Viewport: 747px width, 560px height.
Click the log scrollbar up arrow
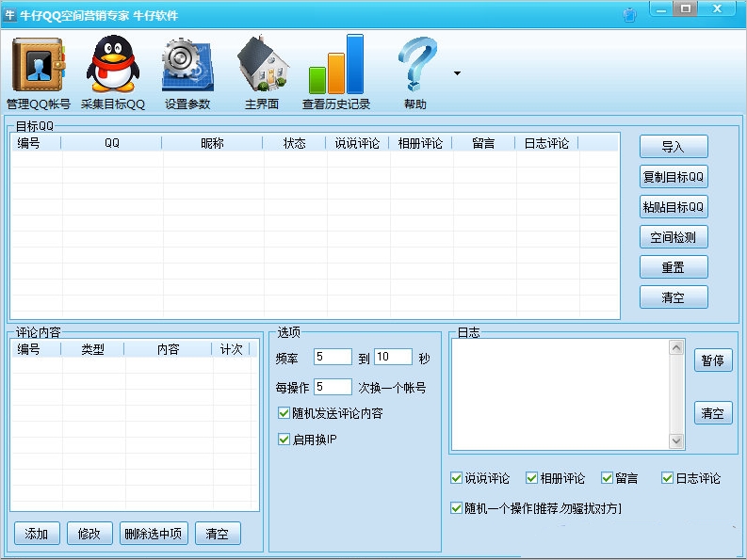click(676, 347)
